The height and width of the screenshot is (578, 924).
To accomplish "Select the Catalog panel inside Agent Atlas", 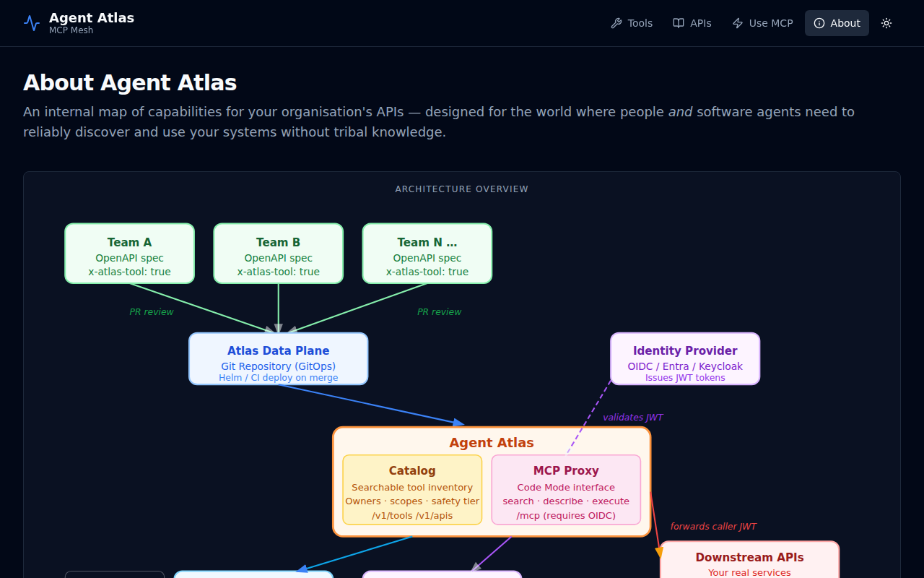I will point(412,490).
